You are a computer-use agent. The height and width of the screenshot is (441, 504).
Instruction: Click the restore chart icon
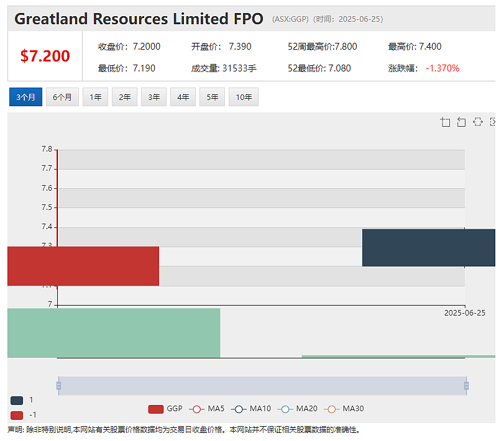point(478,122)
